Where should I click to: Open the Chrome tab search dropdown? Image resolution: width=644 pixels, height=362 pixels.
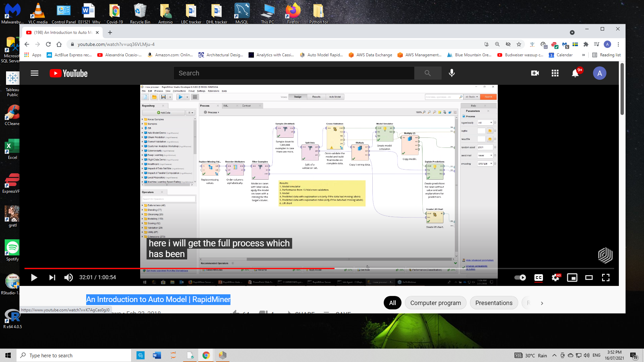(572, 33)
